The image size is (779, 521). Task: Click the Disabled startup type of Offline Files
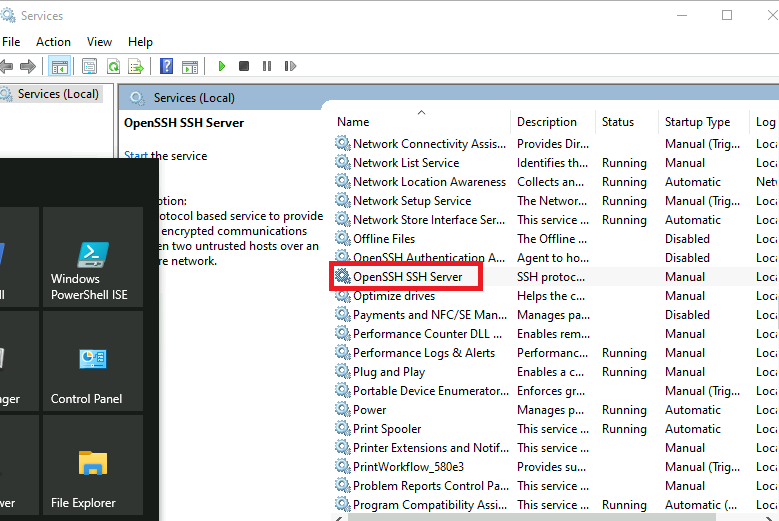[687, 239]
